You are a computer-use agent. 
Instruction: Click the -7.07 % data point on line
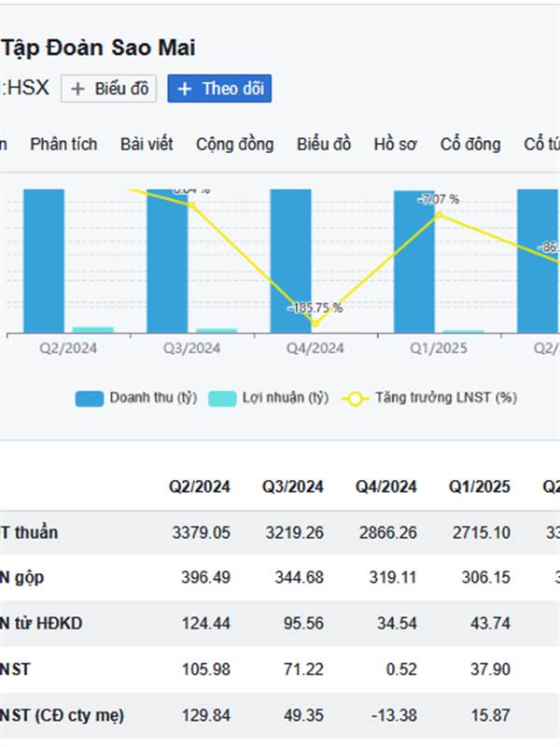click(439, 216)
